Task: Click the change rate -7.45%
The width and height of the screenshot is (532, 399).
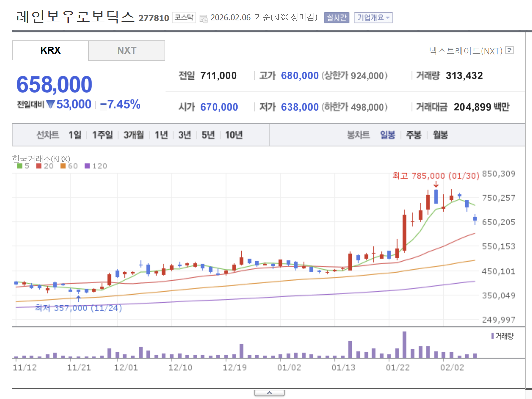Action: coord(120,104)
